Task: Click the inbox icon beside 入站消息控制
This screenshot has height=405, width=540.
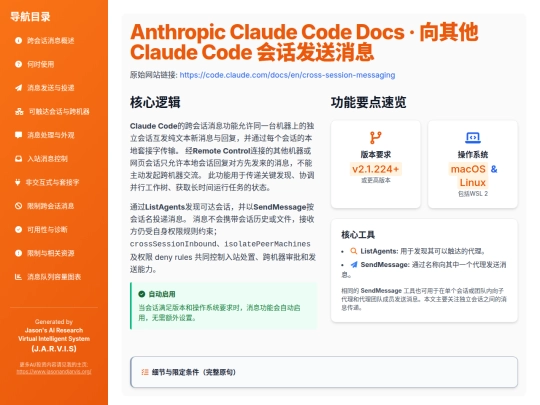Action: (x=18, y=159)
